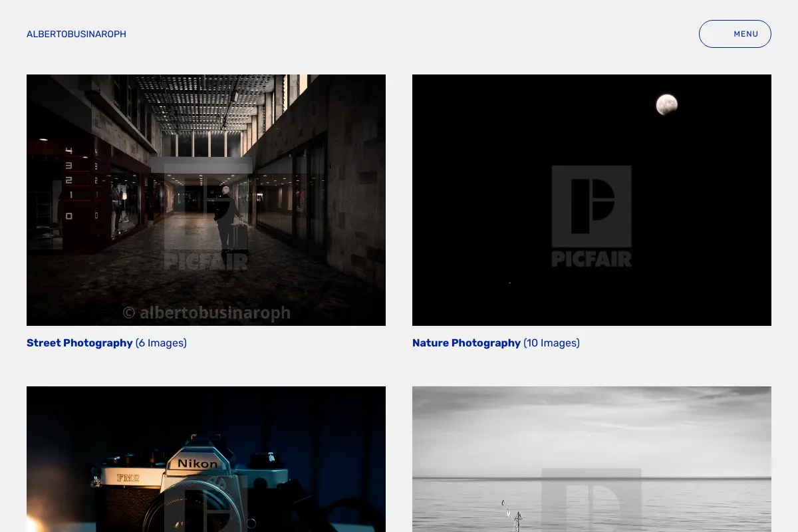798x532 pixels.
Task: Click the FM2 label on the camera
Action: coord(127,477)
